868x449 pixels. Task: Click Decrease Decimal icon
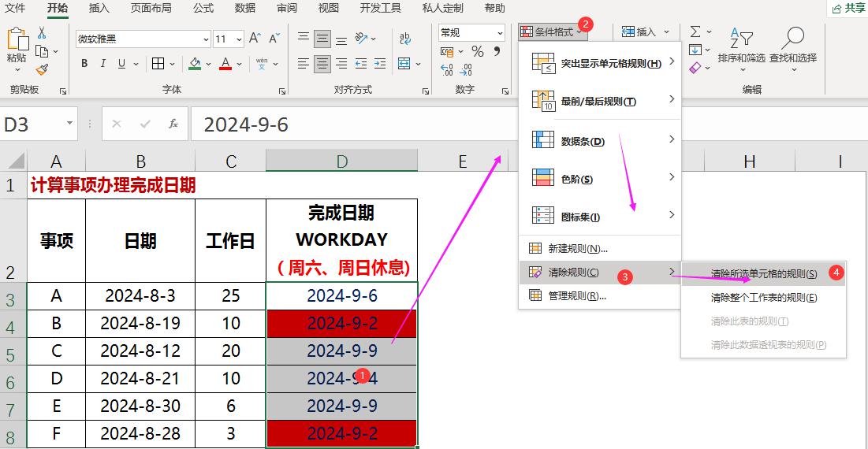point(466,69)
